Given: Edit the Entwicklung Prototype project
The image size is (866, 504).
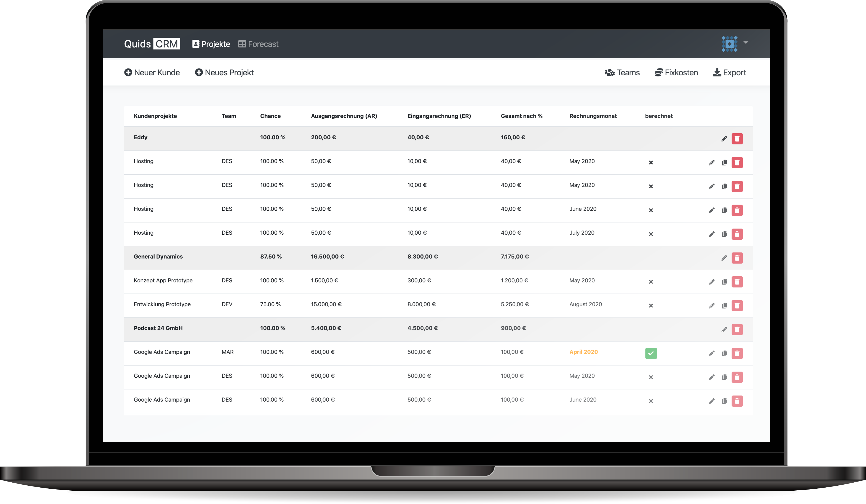Looking at the screenshot, I should pos(712,305).
